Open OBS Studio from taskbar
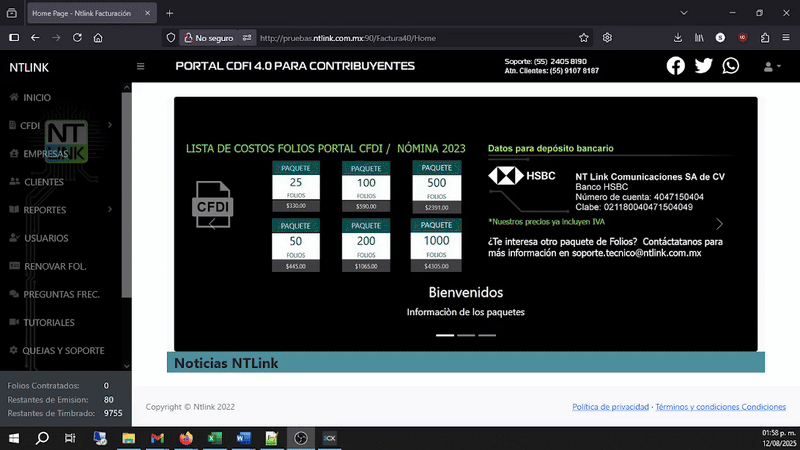 (301, 438)
